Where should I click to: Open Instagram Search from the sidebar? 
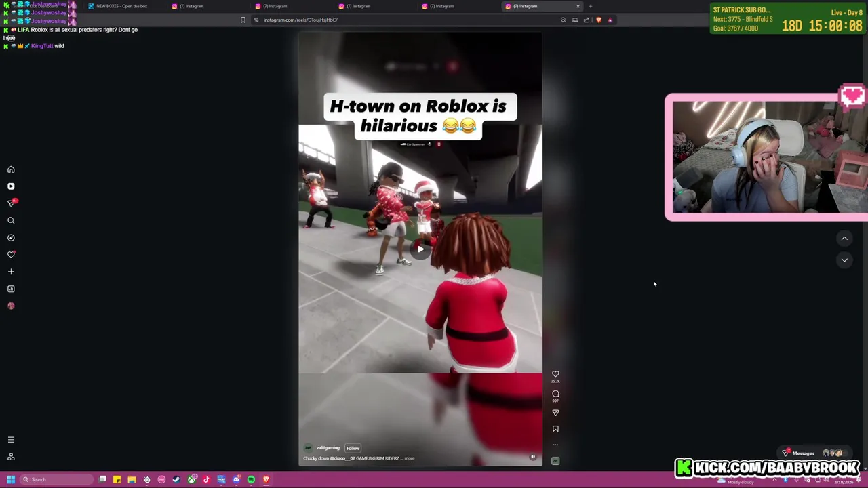[11, 220]
